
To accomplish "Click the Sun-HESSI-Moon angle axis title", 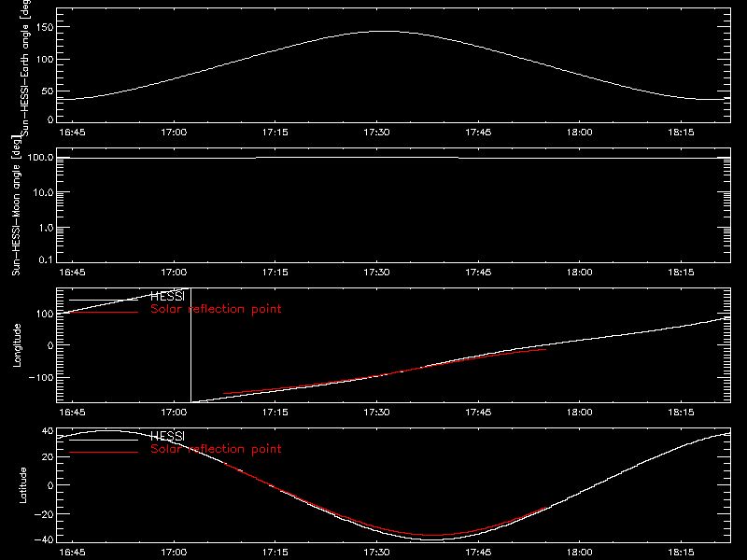I will [x=16, y=205].
